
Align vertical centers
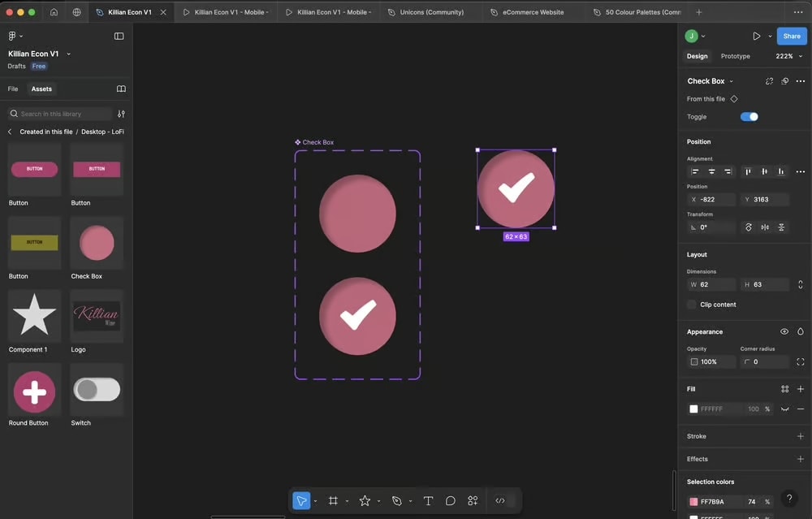[x=764, y=171]
